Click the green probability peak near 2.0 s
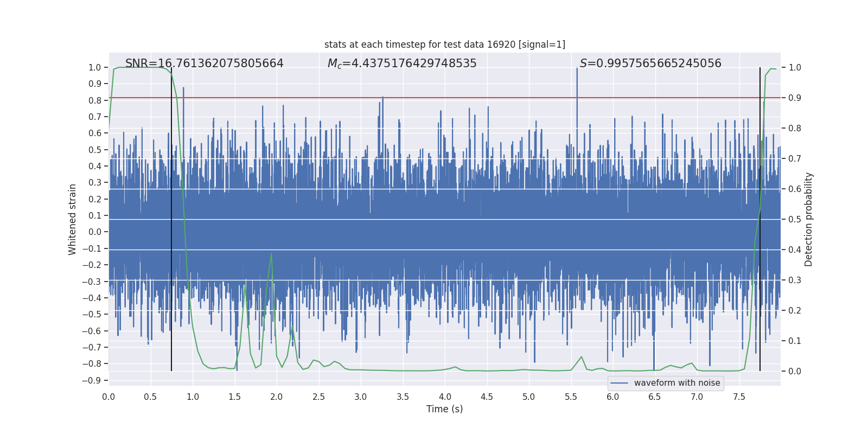Viewport: 868px width, 434px height. [x=271, y=254]
